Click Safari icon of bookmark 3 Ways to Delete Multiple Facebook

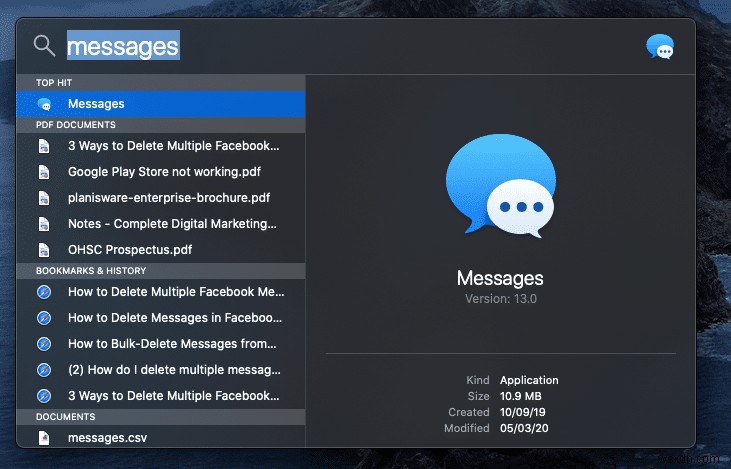coord(44,396)
